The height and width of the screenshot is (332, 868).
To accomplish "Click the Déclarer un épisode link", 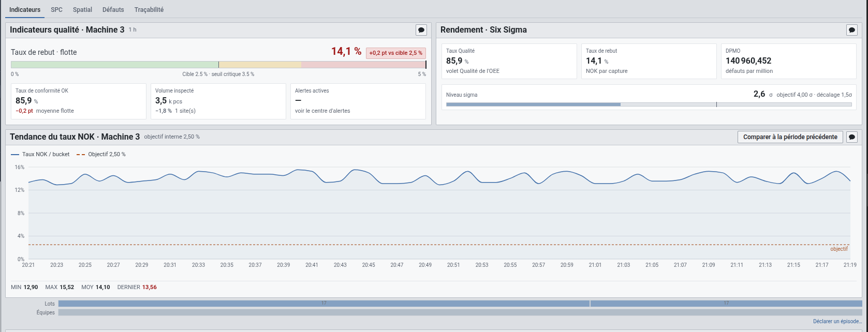I will (837, 322).
